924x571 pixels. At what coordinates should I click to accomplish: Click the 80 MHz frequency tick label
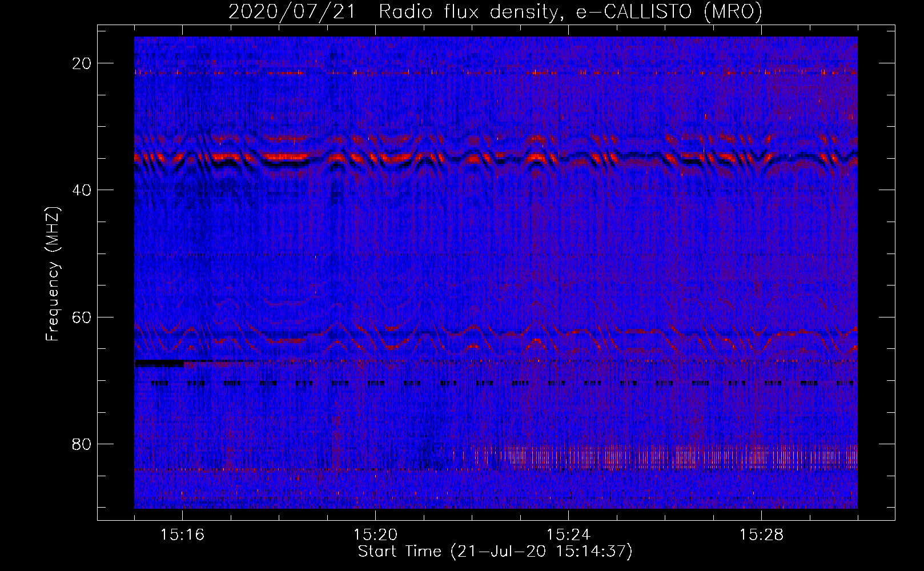pyautogui.click(x=82, y=444)
